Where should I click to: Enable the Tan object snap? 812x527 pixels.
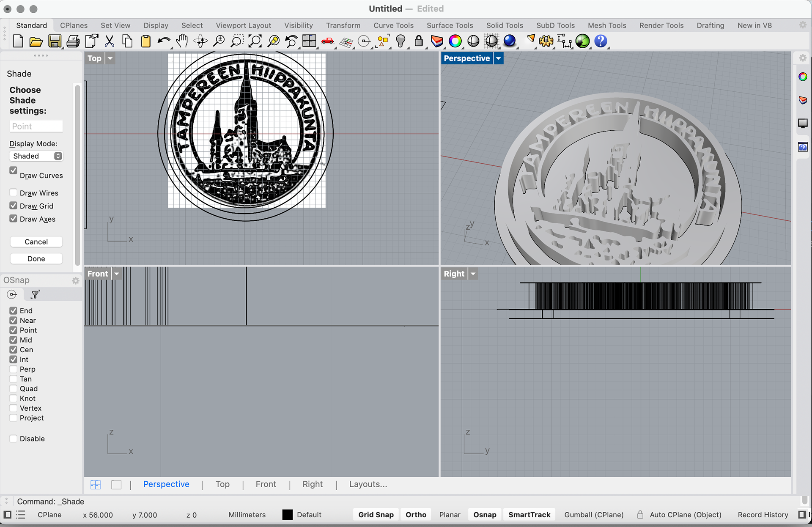pyautogui.click(x=14, y=379)
